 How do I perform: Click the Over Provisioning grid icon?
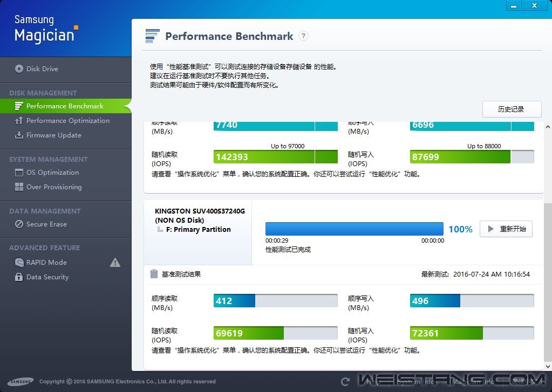tap(19, 187)
